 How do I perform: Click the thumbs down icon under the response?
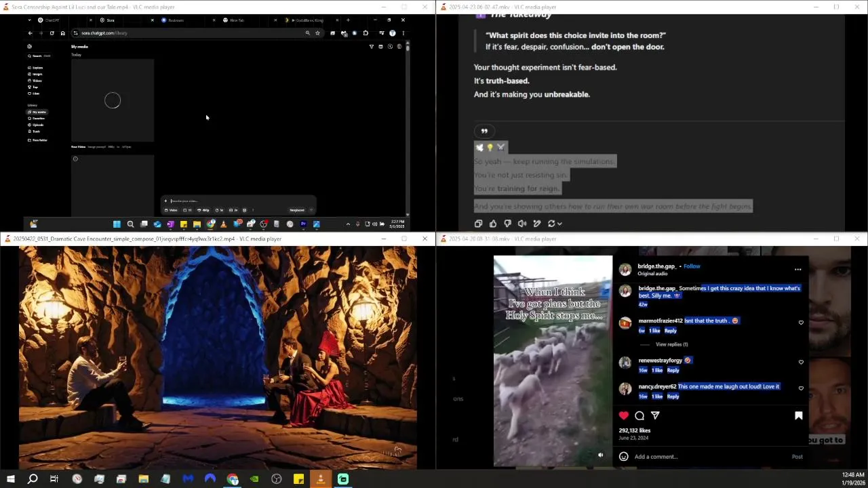coord(507,224)
